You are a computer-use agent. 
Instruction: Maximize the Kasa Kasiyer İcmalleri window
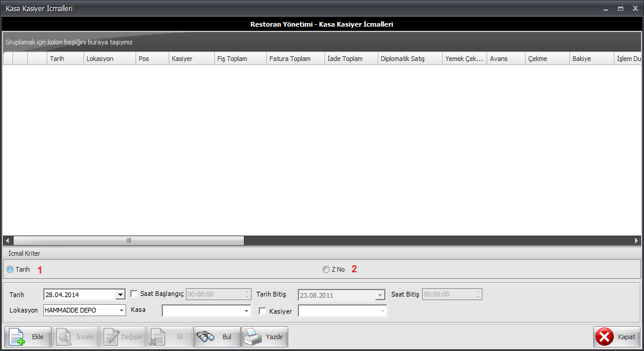(620, 9)
